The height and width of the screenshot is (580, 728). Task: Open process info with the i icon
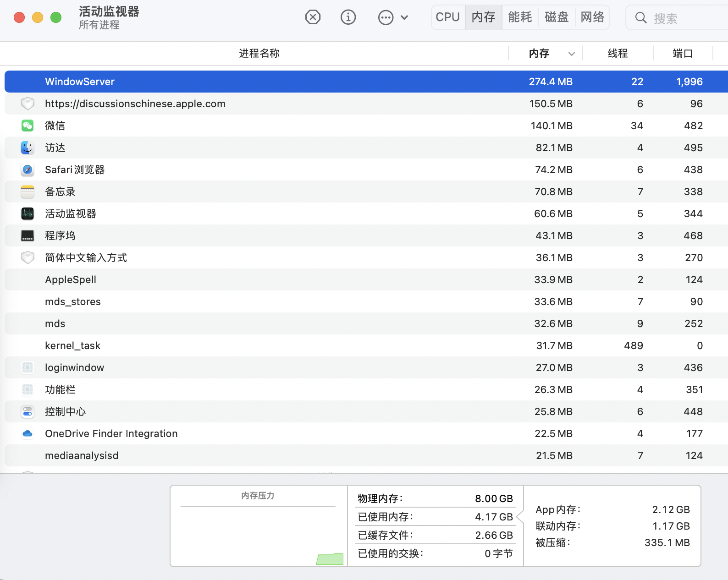pyautogui.click(x=348, y=17)
